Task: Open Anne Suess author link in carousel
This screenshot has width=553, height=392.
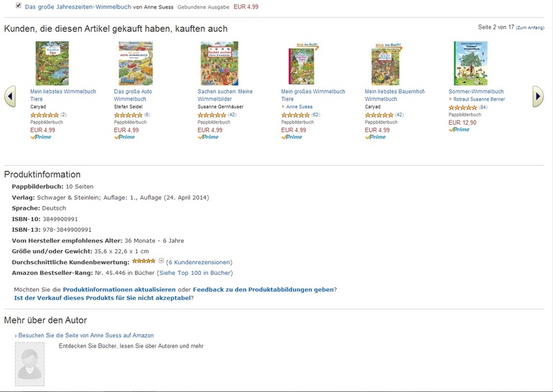Action: coord(299,107)
